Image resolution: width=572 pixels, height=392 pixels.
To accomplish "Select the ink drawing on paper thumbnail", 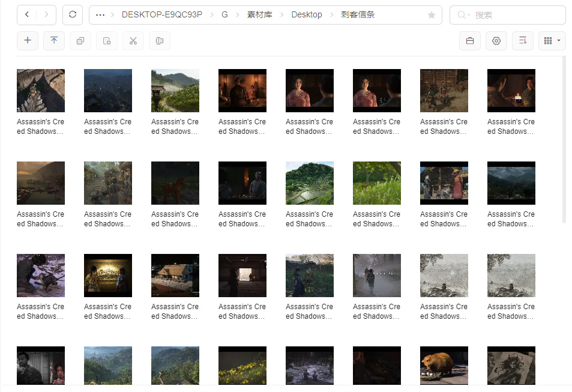I will click(511, 366).
